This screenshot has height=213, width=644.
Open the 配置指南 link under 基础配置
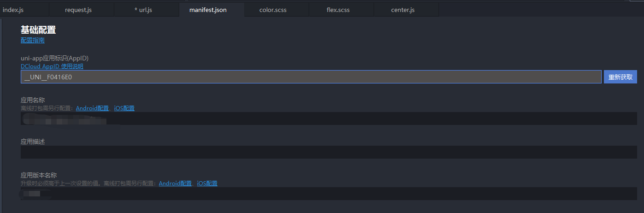[33, 41]
